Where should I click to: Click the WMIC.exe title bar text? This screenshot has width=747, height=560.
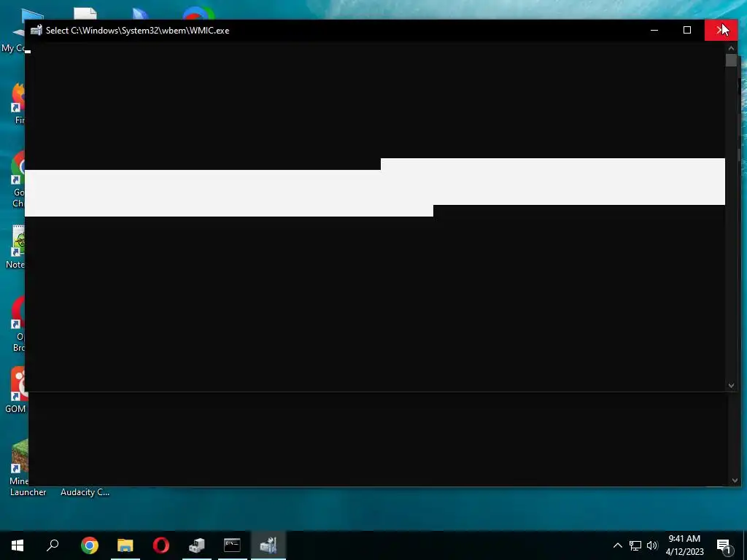click(x=137, y=31)
